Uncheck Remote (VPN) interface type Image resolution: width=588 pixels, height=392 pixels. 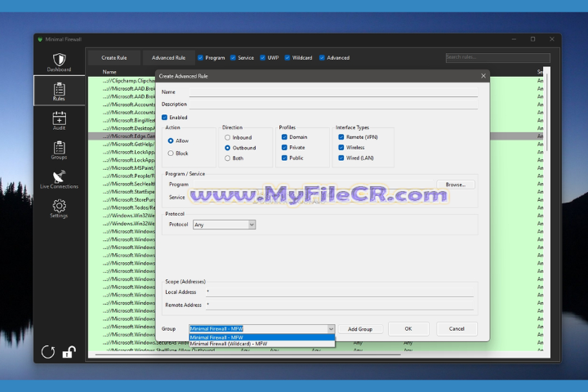[341, 137]
